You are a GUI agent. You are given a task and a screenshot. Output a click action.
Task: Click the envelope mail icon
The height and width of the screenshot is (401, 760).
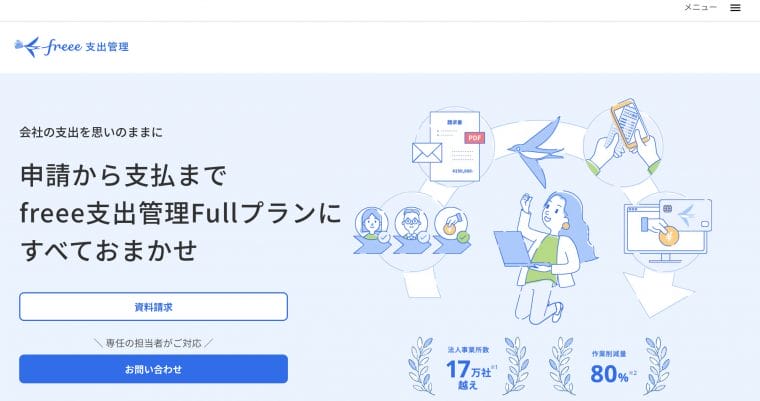(x=427, y=153)
